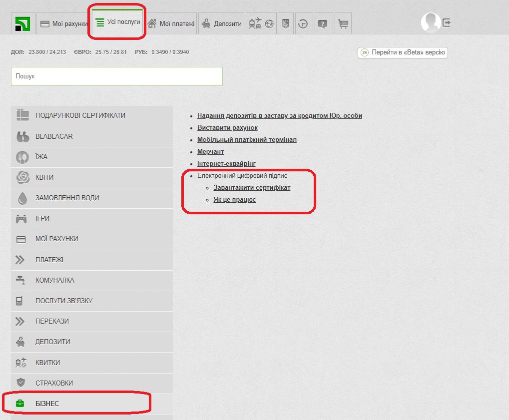Viewport: 509px width, 420px height.
Task: Open the shopping cart icon
Action: [343, 23]
